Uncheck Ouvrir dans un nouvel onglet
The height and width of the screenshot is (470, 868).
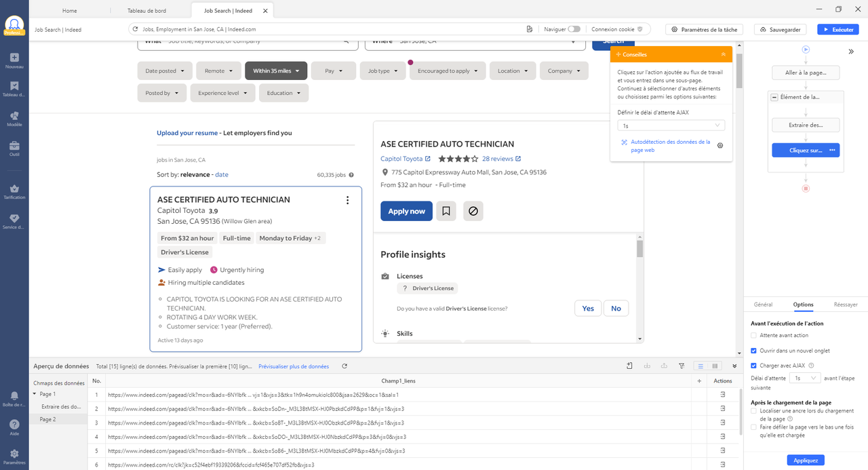753,351
